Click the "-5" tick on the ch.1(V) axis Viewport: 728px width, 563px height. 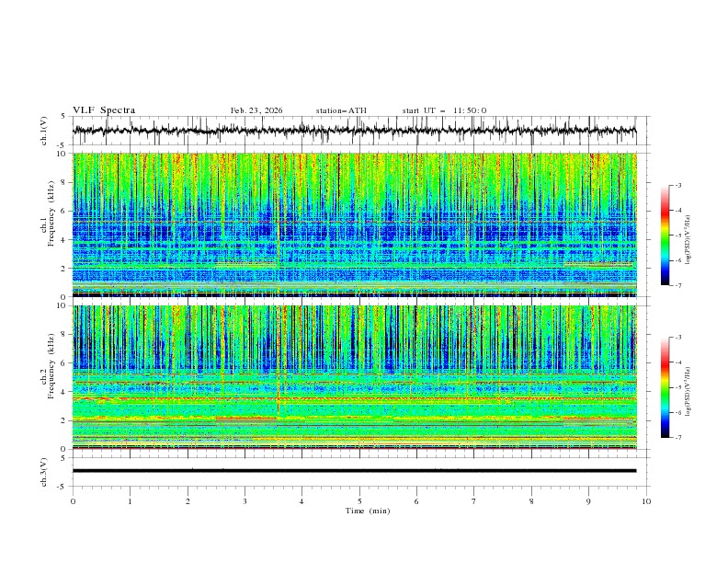pos(63,145)
